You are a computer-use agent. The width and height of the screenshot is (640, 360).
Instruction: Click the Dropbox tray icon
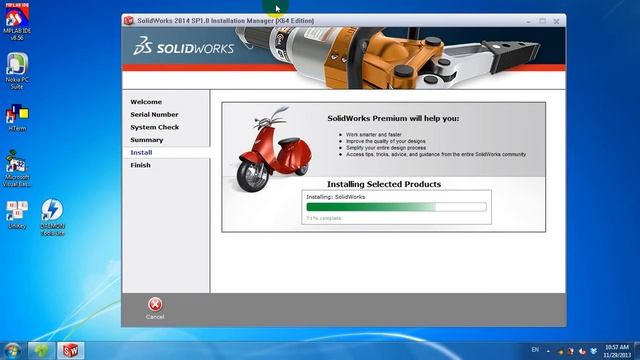[593, 351]
